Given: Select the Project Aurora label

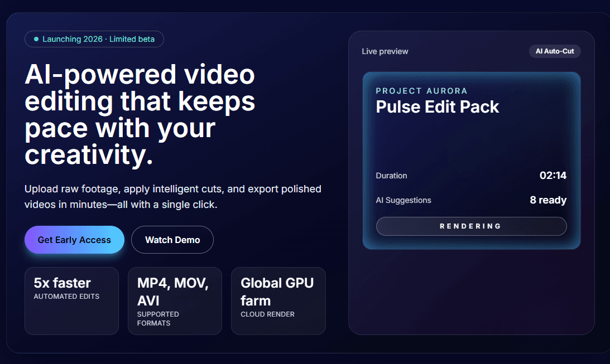Looking at the screenshot, I should point(421,90).
